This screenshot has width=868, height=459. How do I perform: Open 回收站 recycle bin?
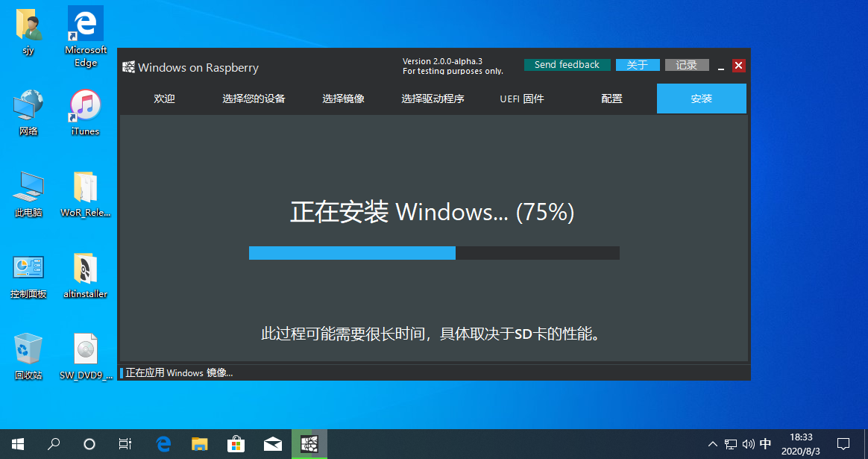(28, 357)
